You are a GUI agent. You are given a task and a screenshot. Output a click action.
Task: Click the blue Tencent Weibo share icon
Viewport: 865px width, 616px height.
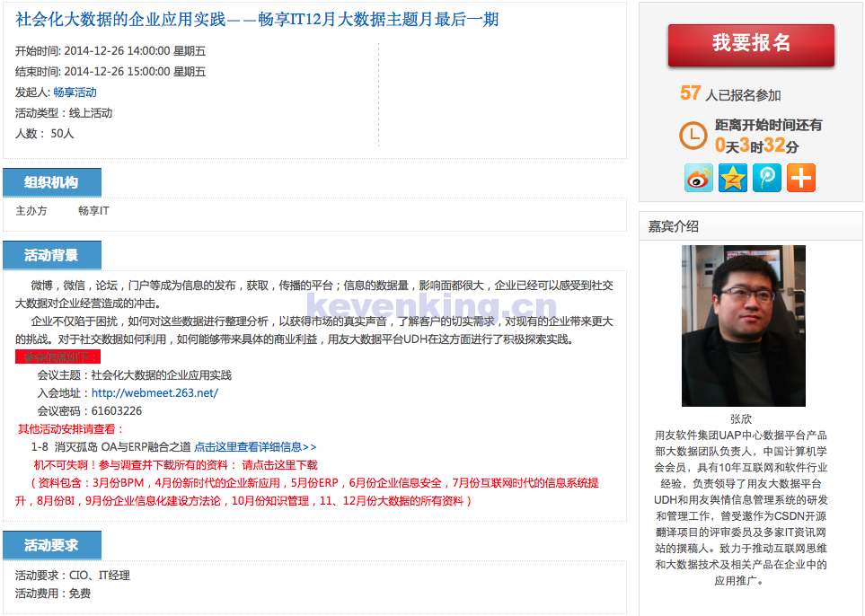point(767,178)
